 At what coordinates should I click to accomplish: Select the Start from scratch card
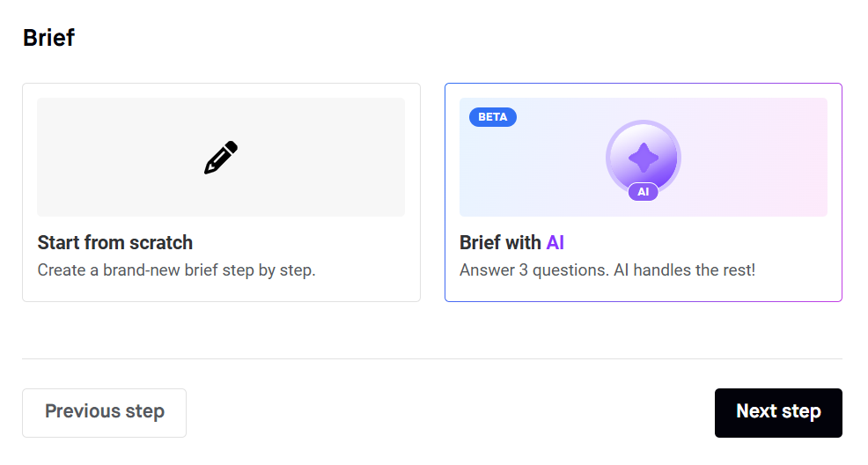(x=222, y=193)
